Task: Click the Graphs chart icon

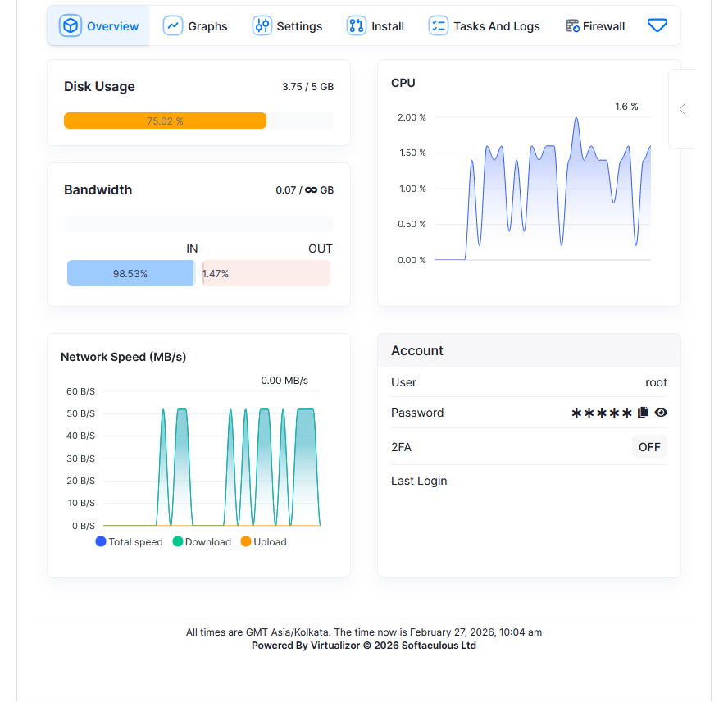Action: click(173, 26)
